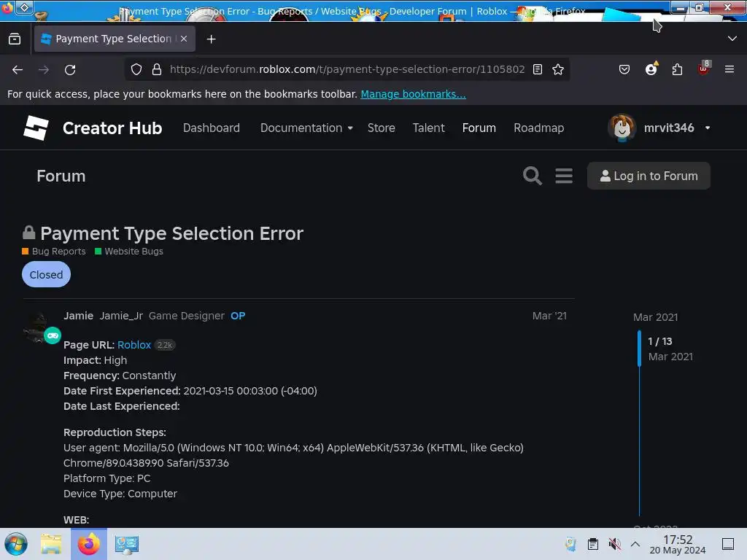
Task: Open the Creator Hub home title
Action: tap(112, 128)
